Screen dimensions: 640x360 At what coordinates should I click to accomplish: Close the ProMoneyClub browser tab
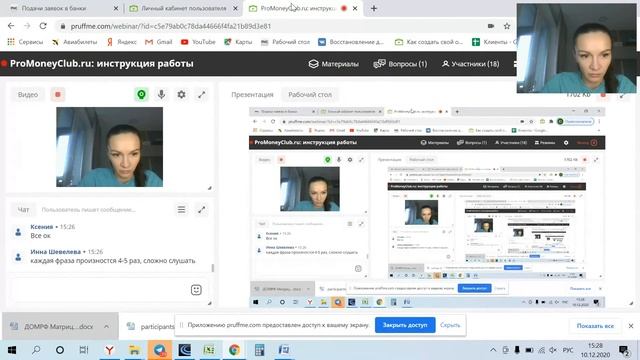pos(355,8)
